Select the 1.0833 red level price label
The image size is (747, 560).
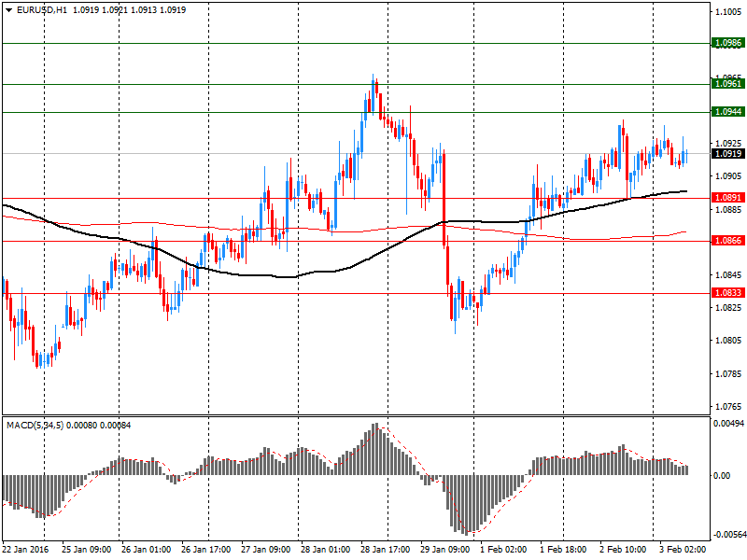coord(728,293)
